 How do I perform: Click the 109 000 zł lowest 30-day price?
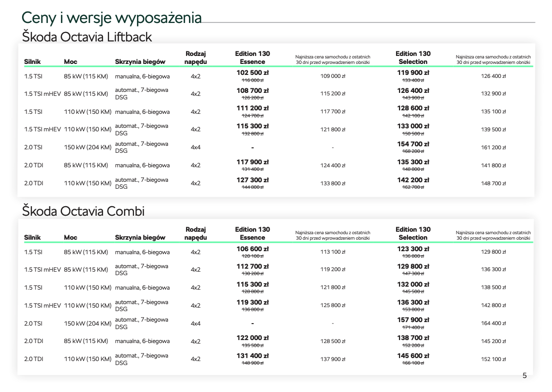point(332,76)
